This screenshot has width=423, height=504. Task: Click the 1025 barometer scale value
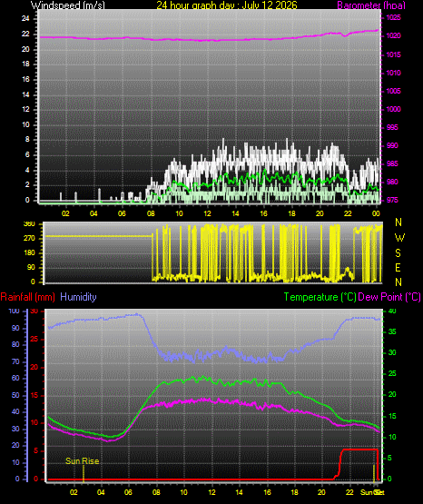click(393, 17)
